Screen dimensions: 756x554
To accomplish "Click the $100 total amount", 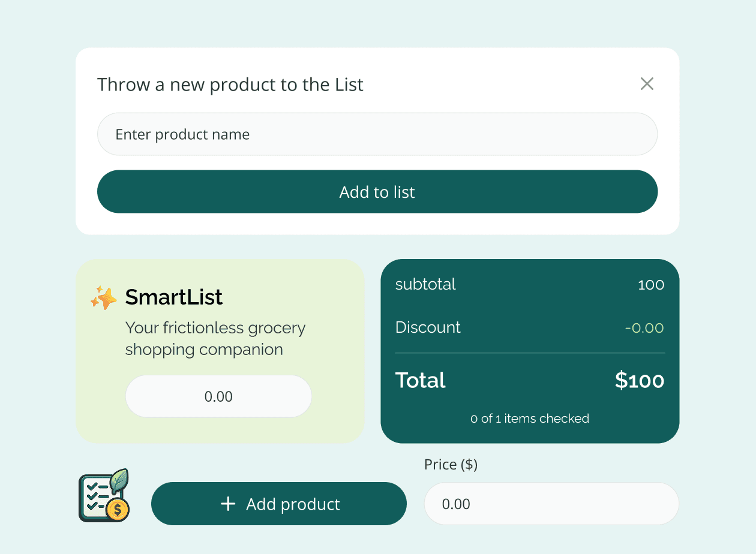I will [639, 381].
